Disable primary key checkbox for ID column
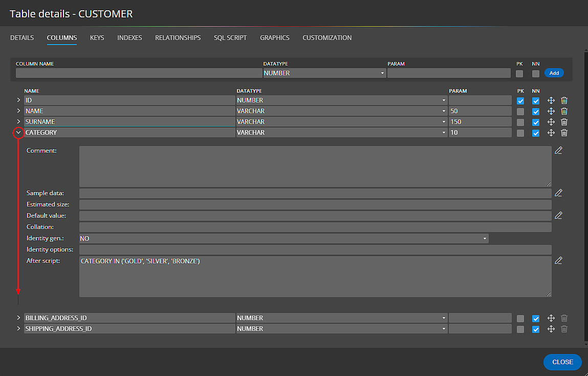This screenshot has width=588, height=376. click(520, 100)
